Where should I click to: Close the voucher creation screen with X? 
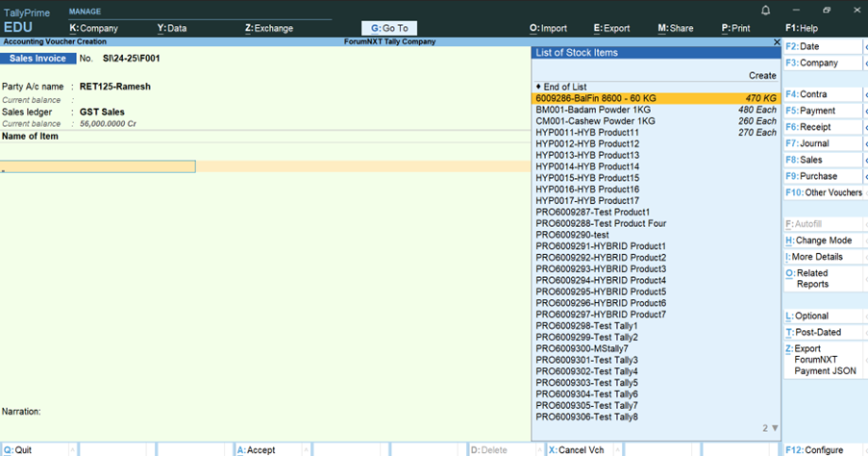click(x=776, y=41)
